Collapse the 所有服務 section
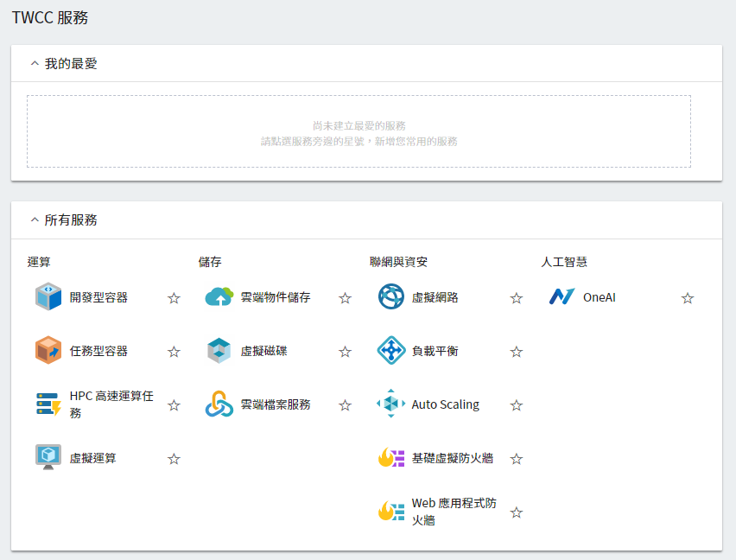This screenshot has width=736, height=560. coord(34,220)
